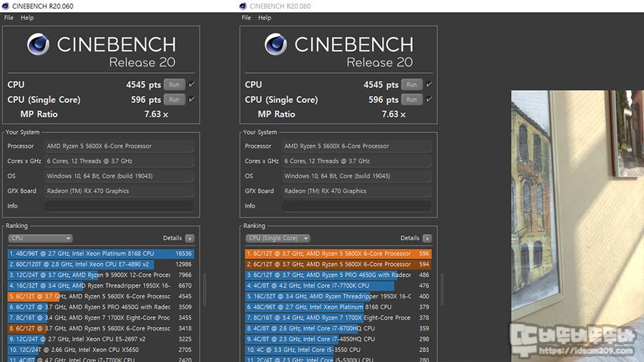Select single core row Ryzen 7 1700X score 378

338,318
